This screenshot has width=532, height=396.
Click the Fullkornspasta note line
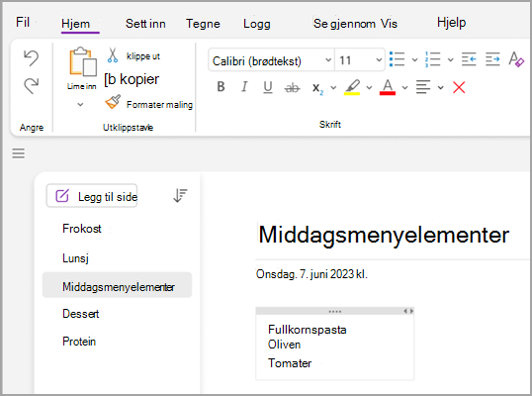pyautogui.click(x=308, y=330)
